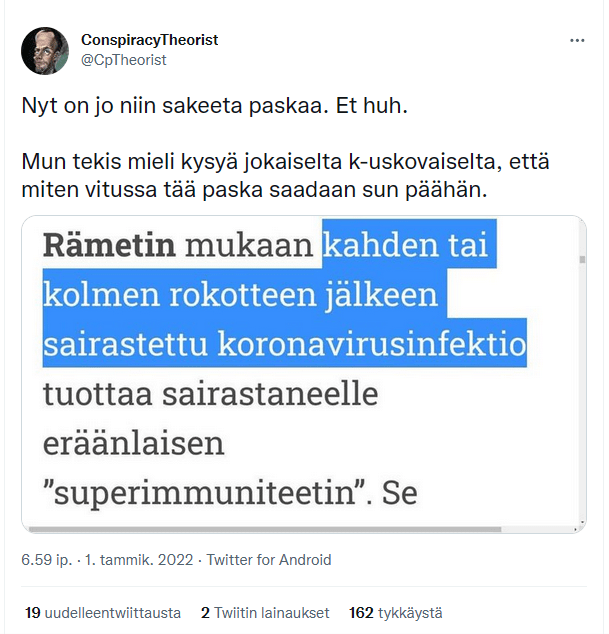Click the paragraph starting "Mun tekis mieli kysyä"
This screenshot has height=634, width=609.
point(284,176)
